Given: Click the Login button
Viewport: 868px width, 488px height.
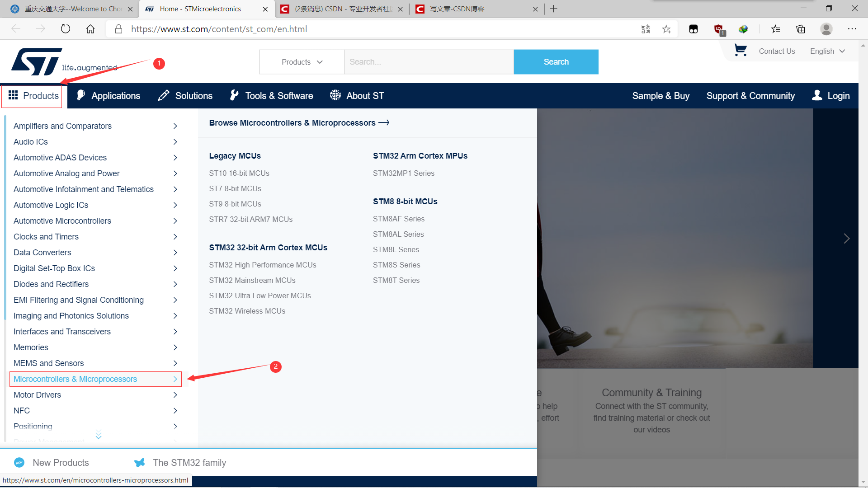Looking at the screenshot, I should 831,96.
